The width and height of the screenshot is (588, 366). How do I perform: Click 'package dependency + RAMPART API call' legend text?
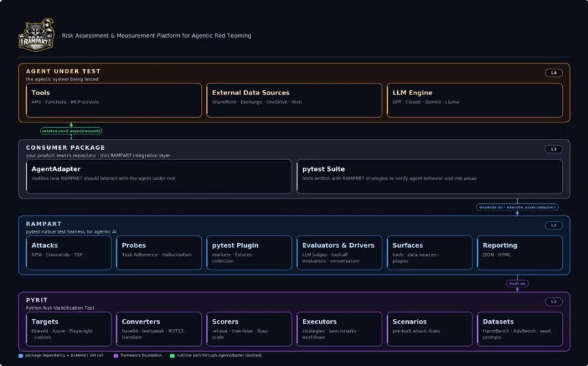(x=64, y=355)
